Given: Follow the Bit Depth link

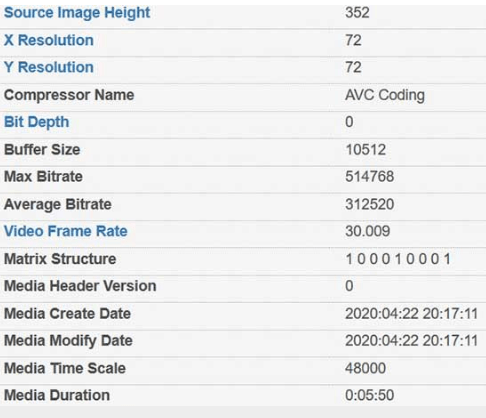Looking at the screenshot, I should pyautogui.click(x=37, y=122).
